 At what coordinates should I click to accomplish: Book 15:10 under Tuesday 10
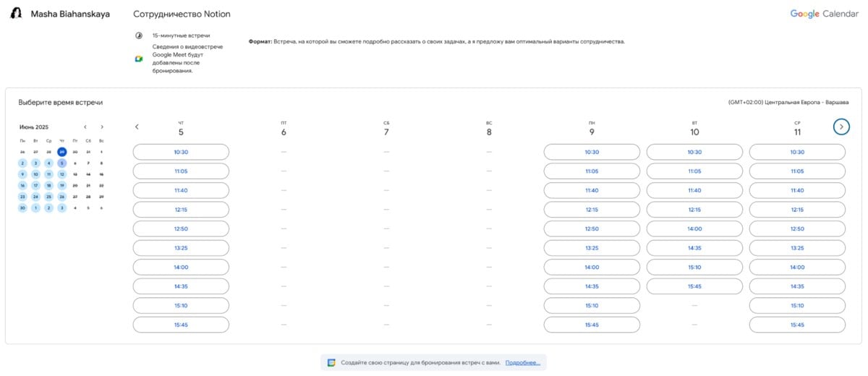(694, 267)
